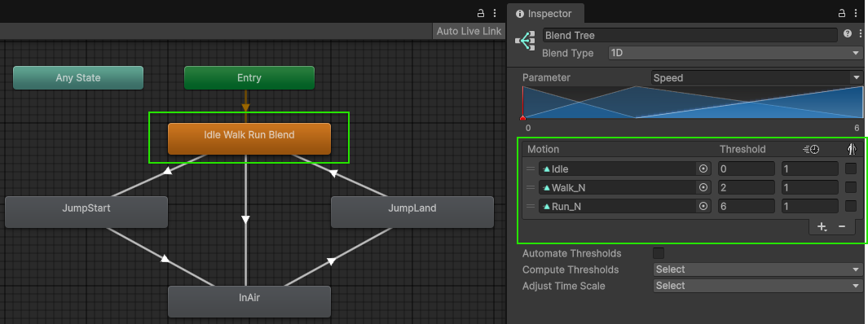Screen dimensions: 868x324
Task: Open the Blend Type 1D dropdown
Action: click(x=734, y=53)
